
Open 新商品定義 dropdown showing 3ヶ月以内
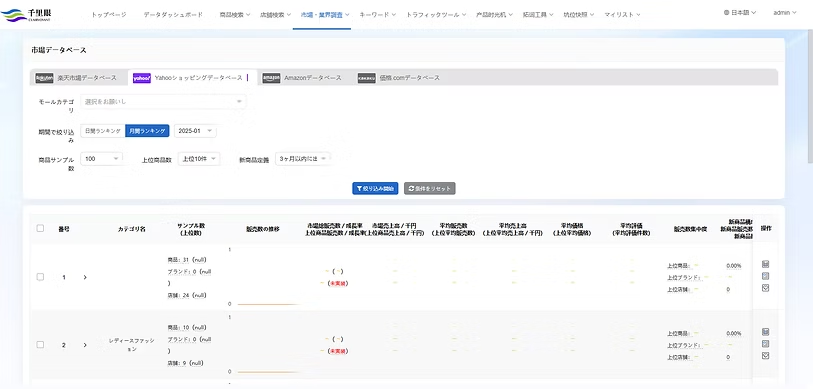pos(303,159)
